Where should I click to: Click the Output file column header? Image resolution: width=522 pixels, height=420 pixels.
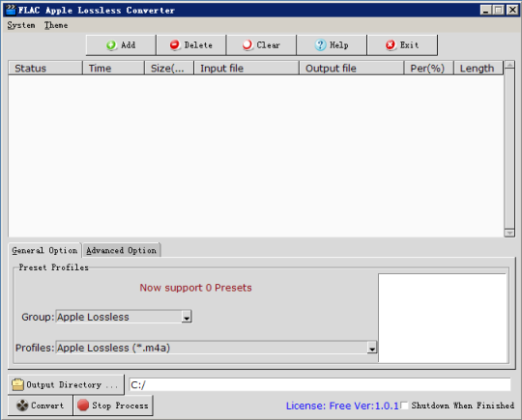click(x=352, y=69)
